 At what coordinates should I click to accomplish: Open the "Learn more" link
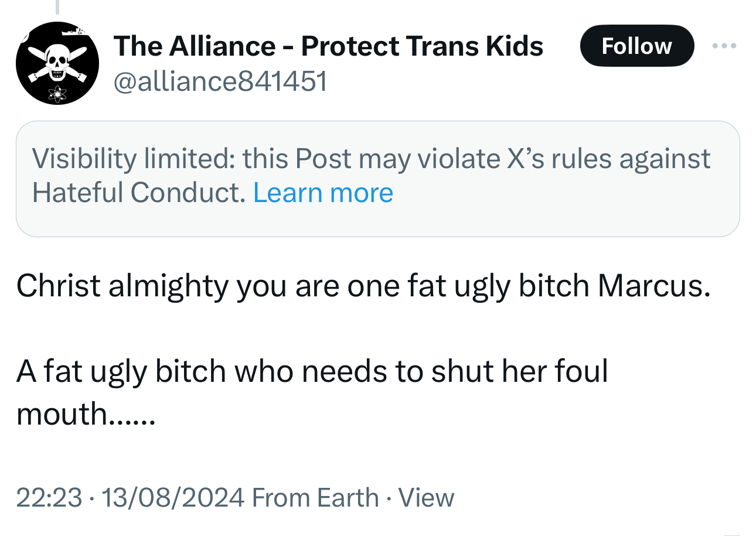323,193
